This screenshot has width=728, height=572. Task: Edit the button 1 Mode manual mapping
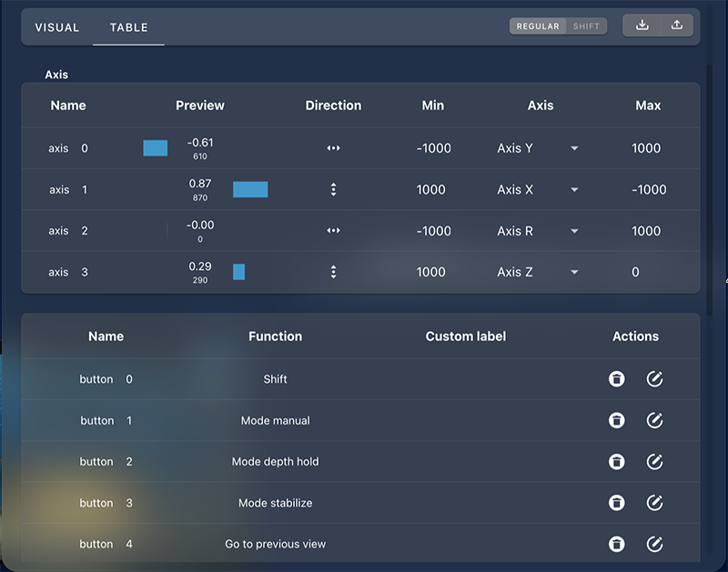point(654,420)
